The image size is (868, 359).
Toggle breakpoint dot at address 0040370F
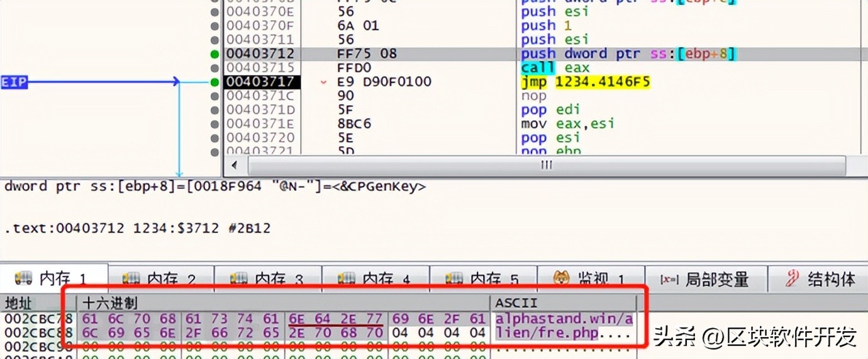(215, 26)
